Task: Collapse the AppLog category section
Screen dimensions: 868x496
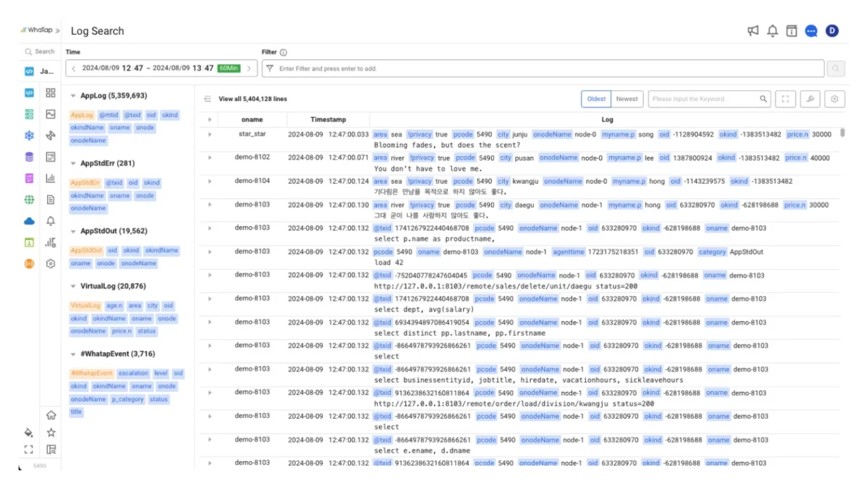Action: (74, 95)
